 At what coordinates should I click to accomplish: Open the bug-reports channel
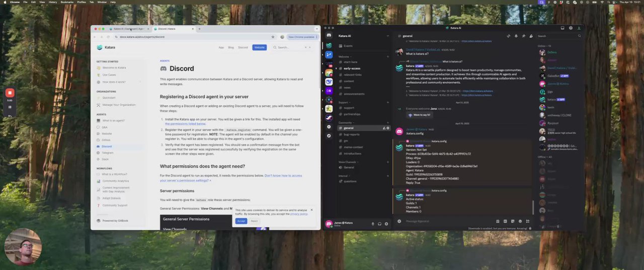pyautogui.click(x=351, y=134)
